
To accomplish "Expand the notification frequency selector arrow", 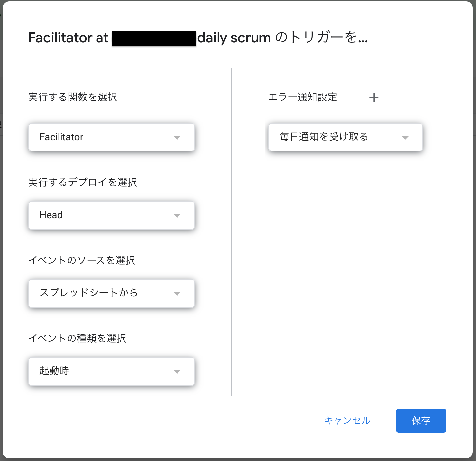I will pos(406,137).
